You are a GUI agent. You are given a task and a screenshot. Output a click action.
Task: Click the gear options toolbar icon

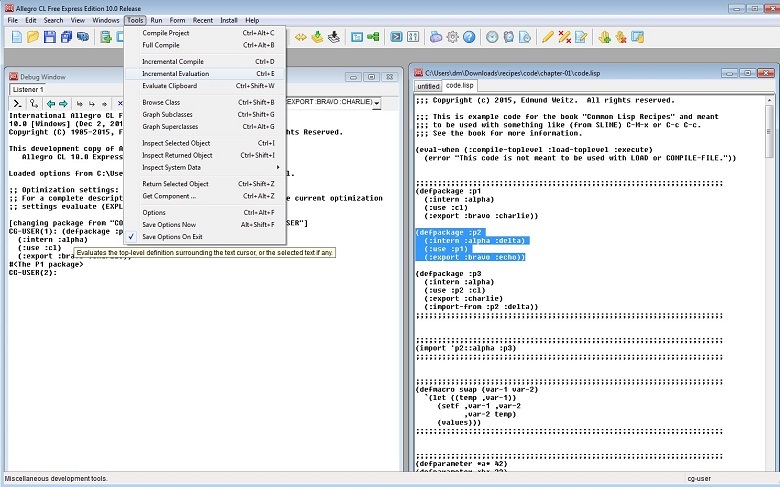pos(453,37)
